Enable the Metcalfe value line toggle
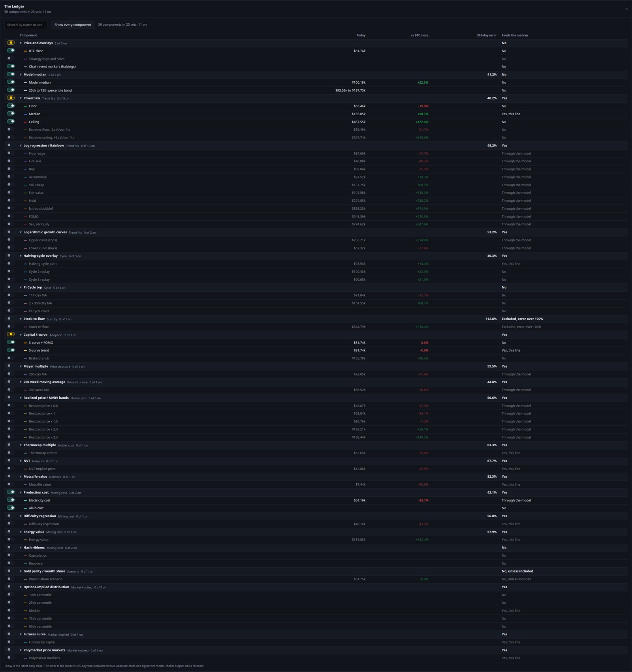 point(11,484)
